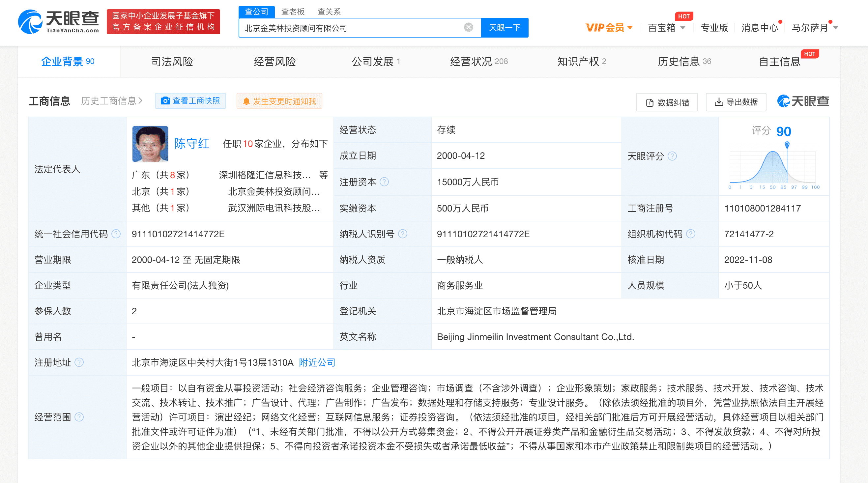
Task: Open help icon beside 注册地址
Action: point(79,362)
